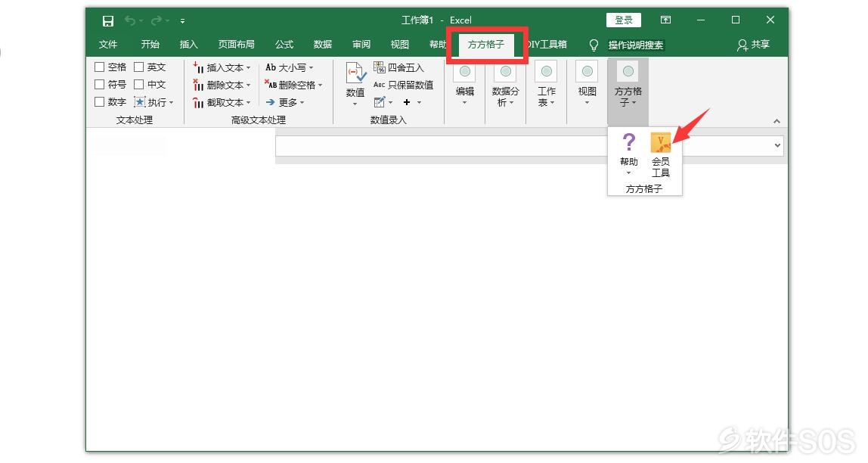Open the 数据分析 group button
This screenshot has height=463, width=868.
pos(505,84)
